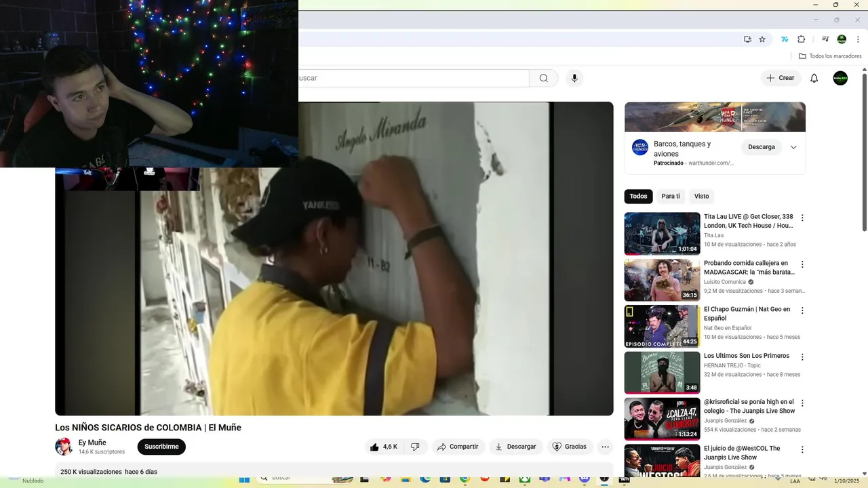Open Todos los marcadores bookmarks folder
Screen dimensions: 868x488
[x=830, y=56]
